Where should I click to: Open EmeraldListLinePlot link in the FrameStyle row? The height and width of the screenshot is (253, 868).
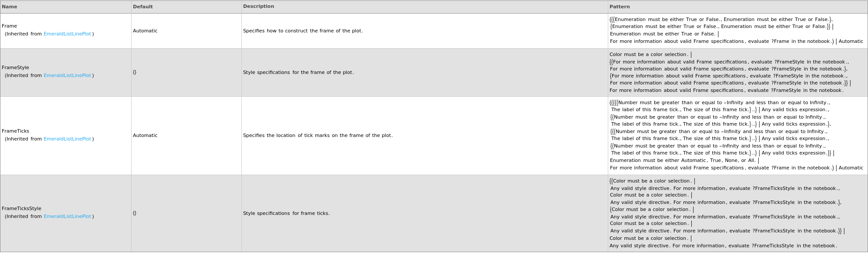click(x=67, y=76)
